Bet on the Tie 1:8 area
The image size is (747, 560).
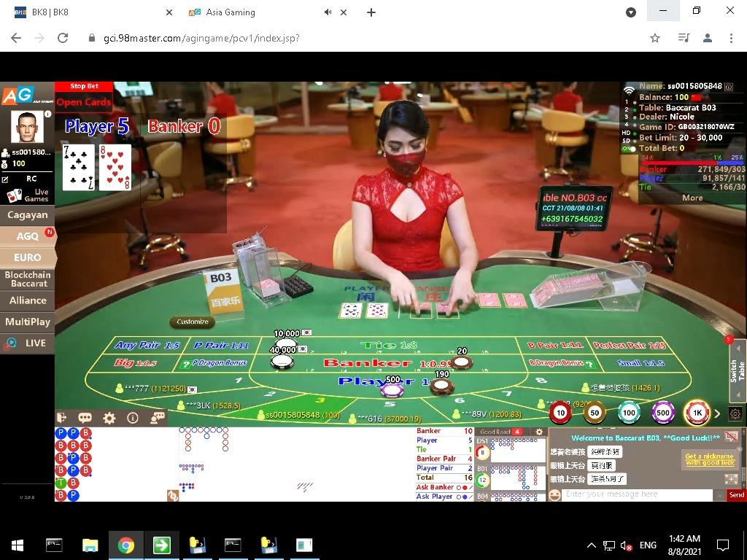pyautogui.click(x=388, y=345)
